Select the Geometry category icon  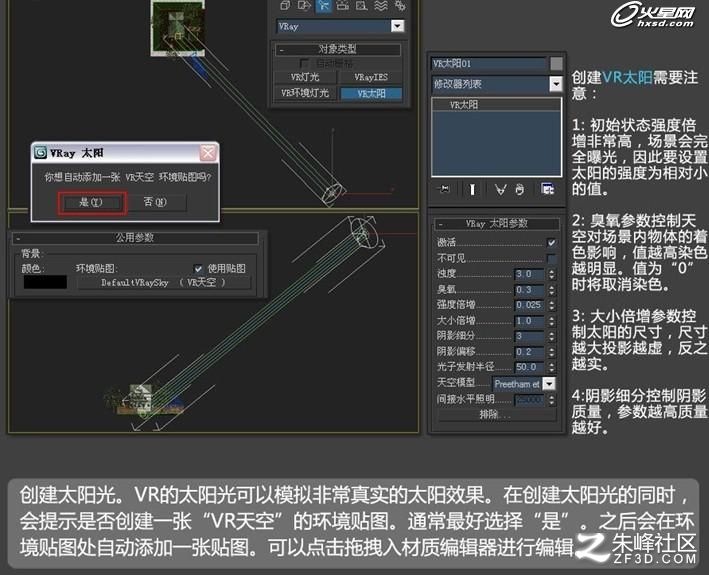[285, 5]
